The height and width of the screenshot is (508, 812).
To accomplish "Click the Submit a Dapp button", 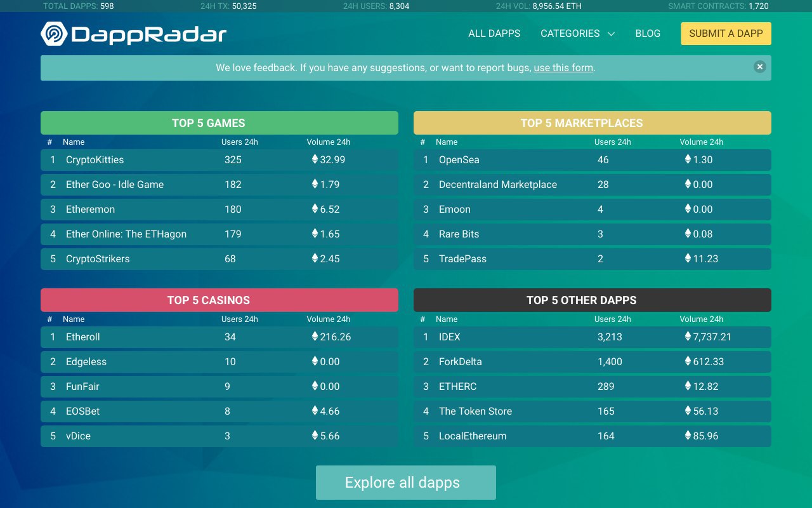I will point(726,34).
